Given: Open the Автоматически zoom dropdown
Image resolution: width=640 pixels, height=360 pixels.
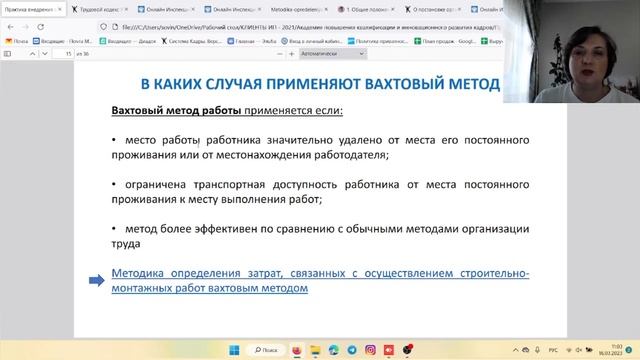Looking at the screenshot, I should (x=333, y=53).
